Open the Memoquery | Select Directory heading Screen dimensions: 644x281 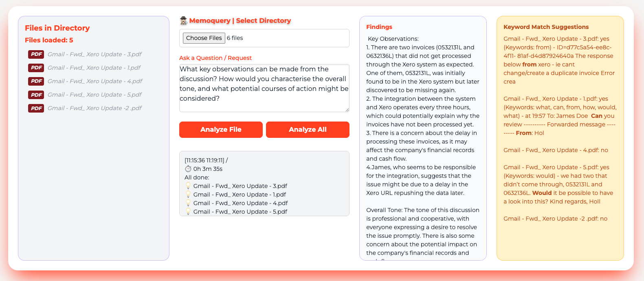240,20
